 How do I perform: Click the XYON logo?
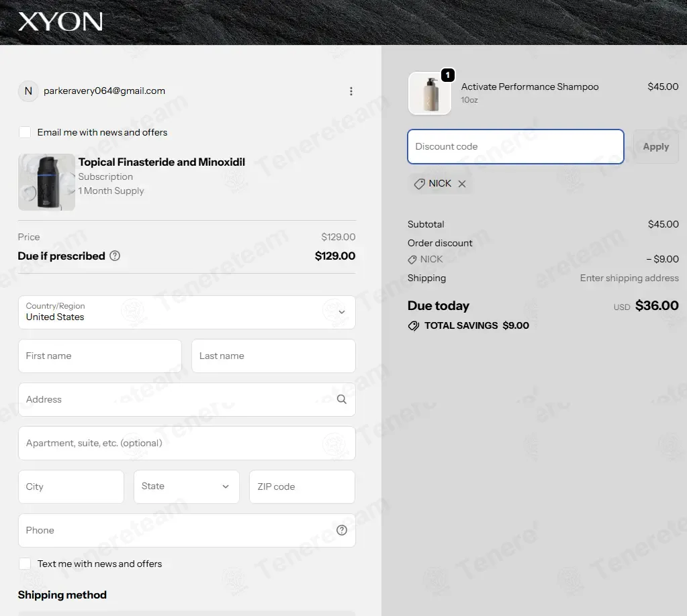point(60,21)
